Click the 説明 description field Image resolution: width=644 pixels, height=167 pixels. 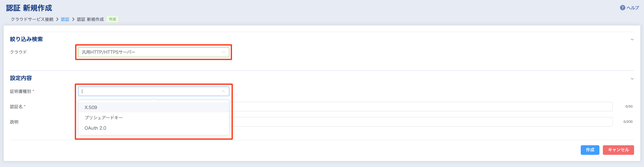pos(419,122)
